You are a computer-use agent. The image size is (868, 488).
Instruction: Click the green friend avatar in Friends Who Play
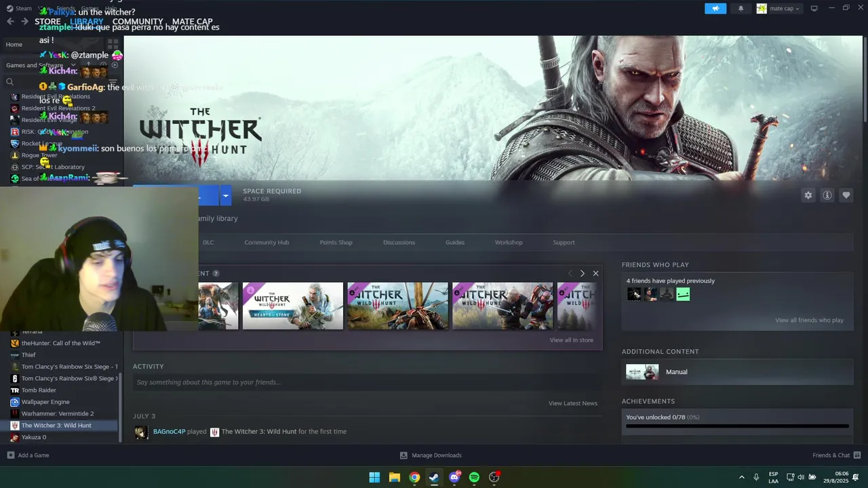tap(683, 294)
